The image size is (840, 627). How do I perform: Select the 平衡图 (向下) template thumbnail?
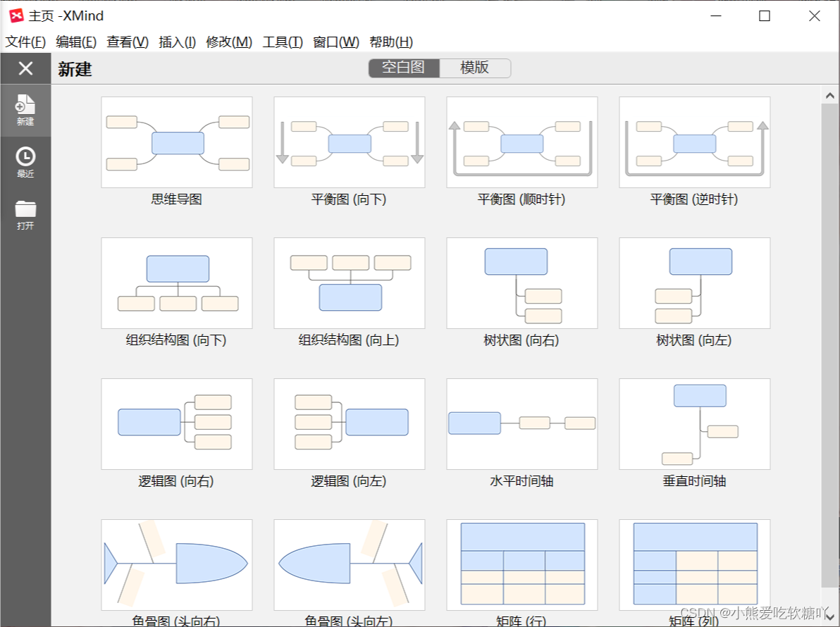pyautogui.click(x=350, y=142)
